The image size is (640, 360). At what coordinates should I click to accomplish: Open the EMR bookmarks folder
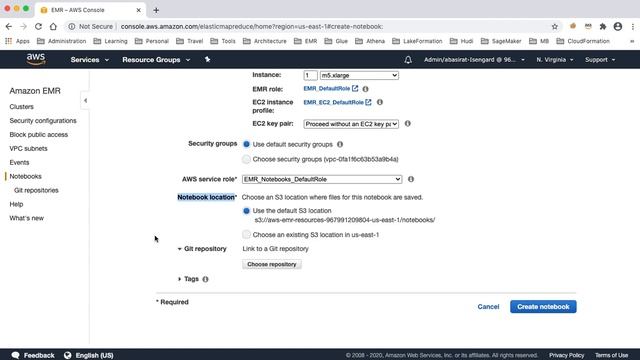point(306,41)
